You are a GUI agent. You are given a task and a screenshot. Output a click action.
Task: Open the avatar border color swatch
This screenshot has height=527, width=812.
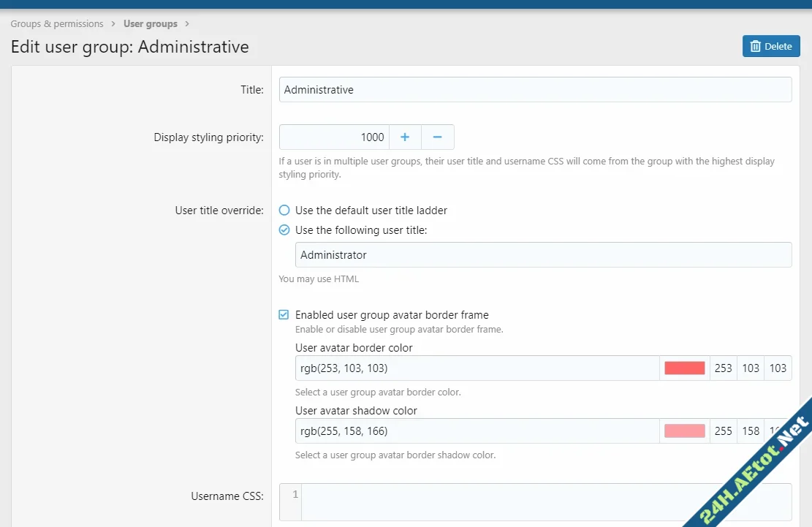[684, 368]
